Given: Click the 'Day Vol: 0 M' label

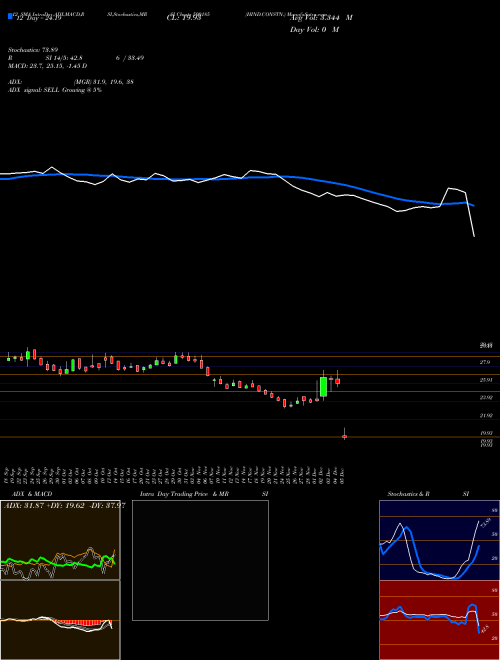Looking at the screenshot, I should coord(314,30).
